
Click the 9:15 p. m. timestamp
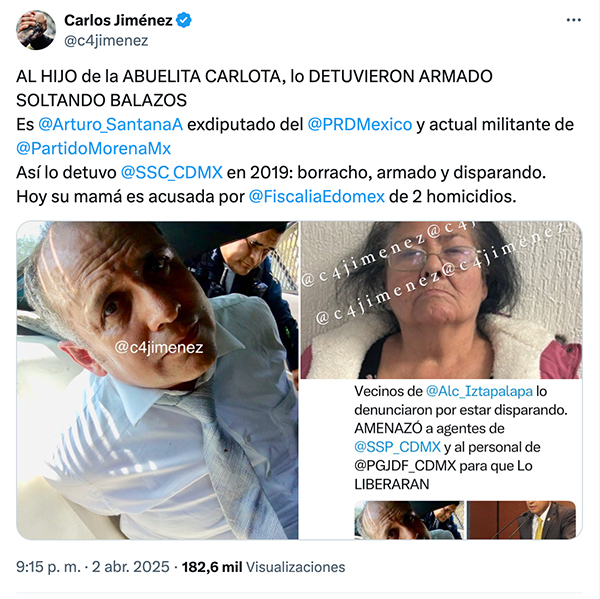tap(48, 567)
